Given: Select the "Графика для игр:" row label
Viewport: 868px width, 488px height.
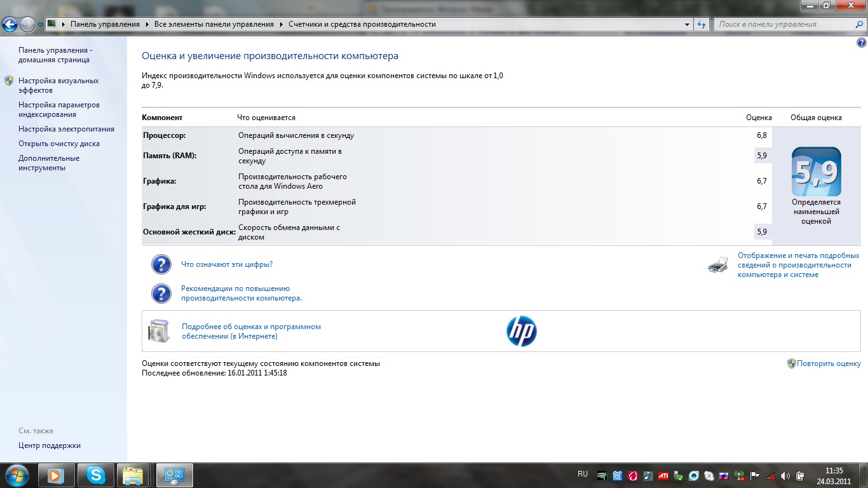Looking at the screenshot, I should (x=175, y=207).
